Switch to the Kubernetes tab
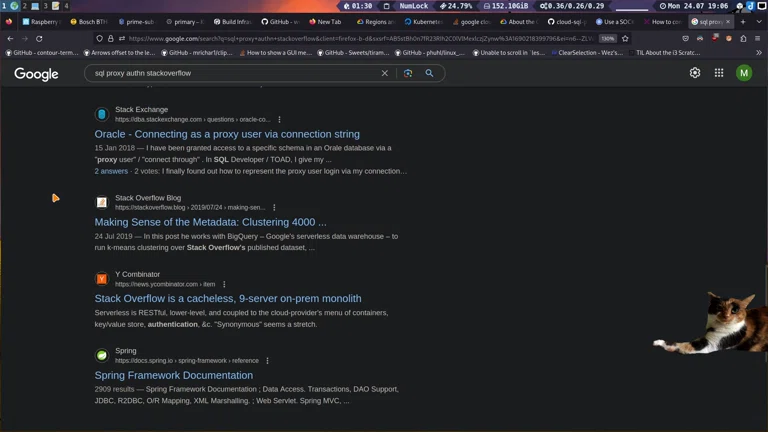The height and width of the screenshot is (432, 768). click(425, 21)
